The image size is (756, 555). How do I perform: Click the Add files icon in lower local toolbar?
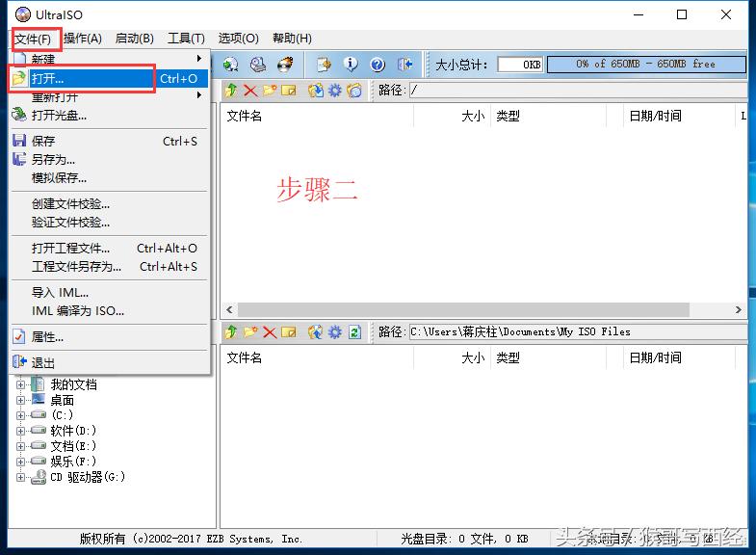coord(316,331)
